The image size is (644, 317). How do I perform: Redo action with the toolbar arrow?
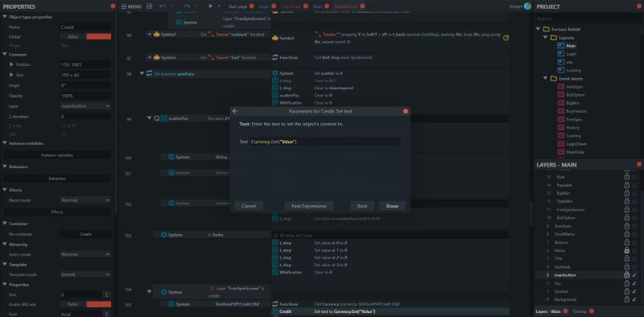click(187, 6)
